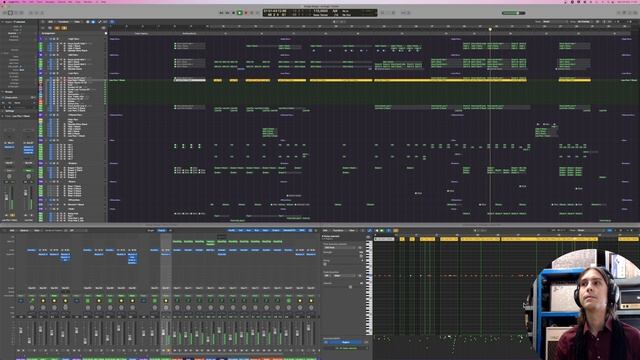Toggle the Count-in button

point(403,13)
